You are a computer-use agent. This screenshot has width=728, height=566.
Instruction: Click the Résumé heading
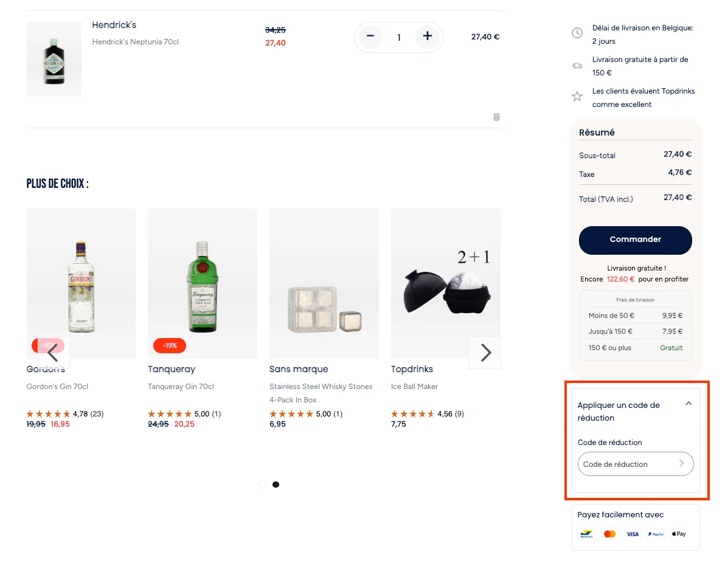click(597, 133)
